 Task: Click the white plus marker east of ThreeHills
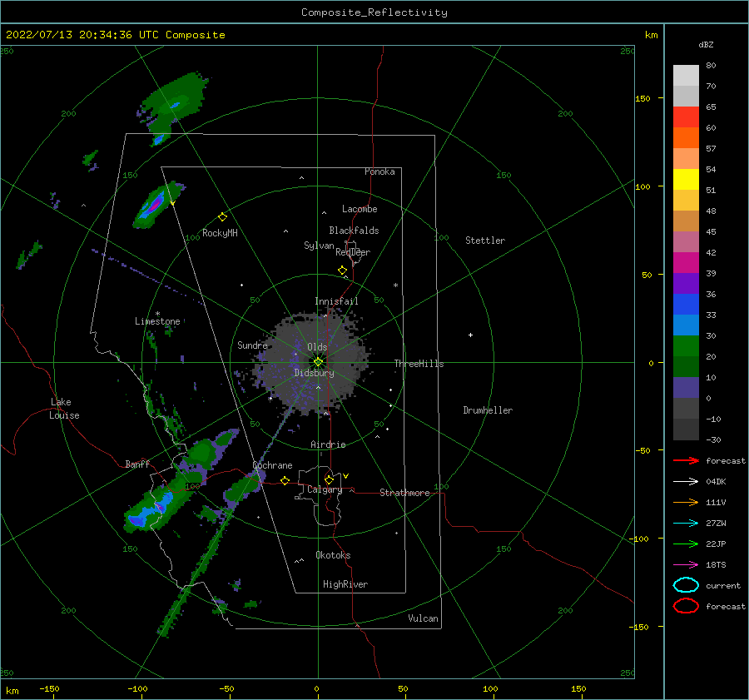[470, 335]
